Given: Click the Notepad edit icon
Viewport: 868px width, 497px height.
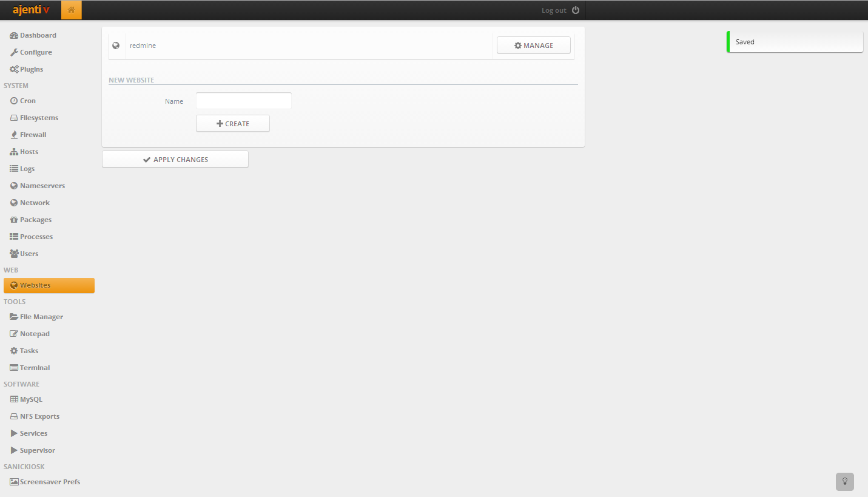Looking at the screenshot, I should 15,334.
